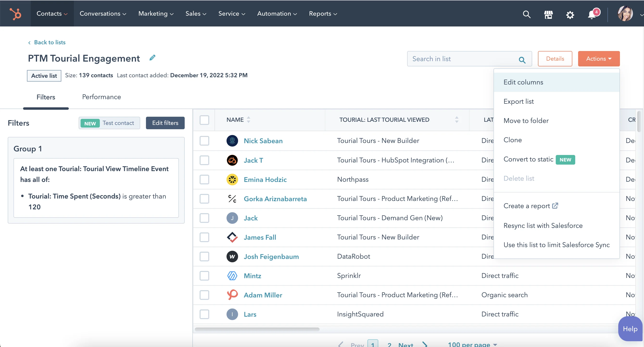Expand the Reports navigation dropdown

pyautogui.click(x=323, y=13)
